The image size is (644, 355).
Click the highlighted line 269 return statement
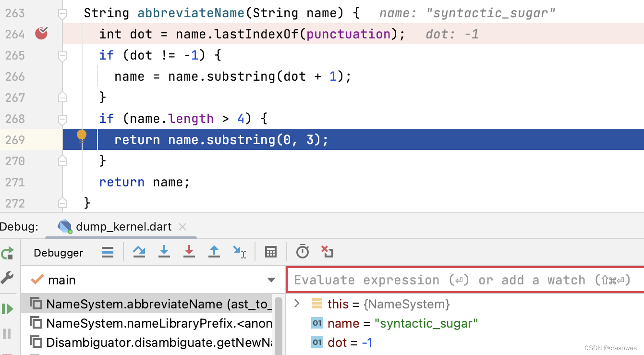coord(221,140)
